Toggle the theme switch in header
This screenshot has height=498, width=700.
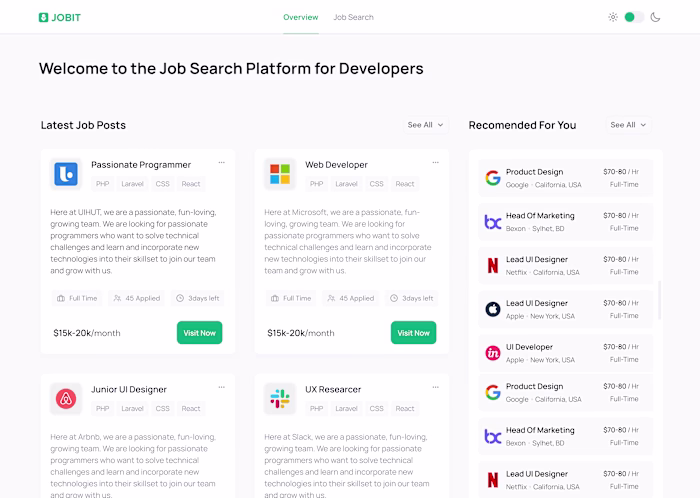634,17
